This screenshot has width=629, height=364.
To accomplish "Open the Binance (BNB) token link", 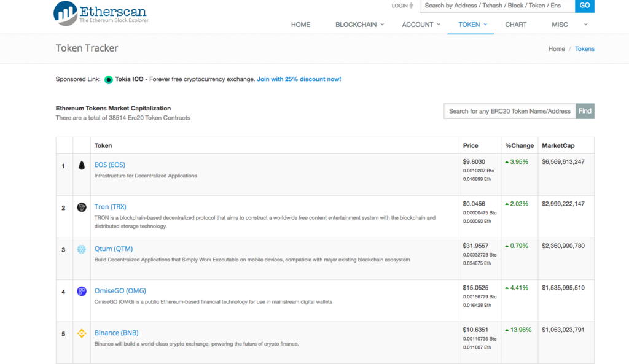I will pyautogui.click(x=116, y=333).
